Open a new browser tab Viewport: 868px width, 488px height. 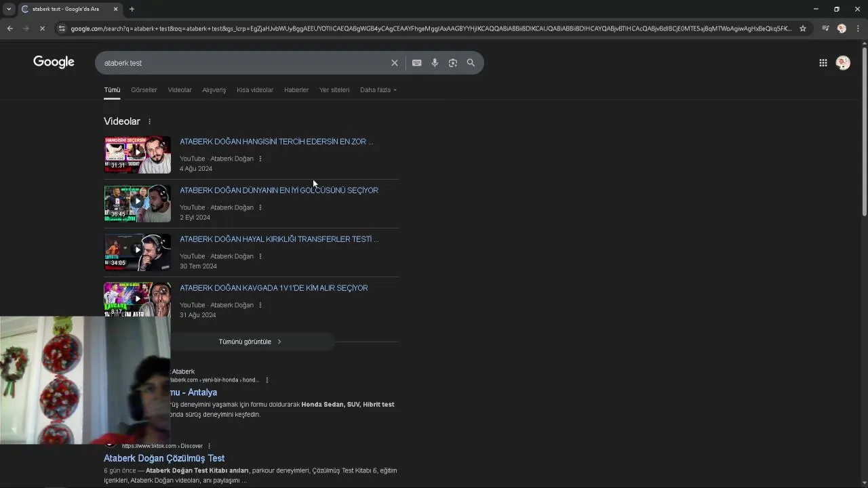(x=132, y=9)
